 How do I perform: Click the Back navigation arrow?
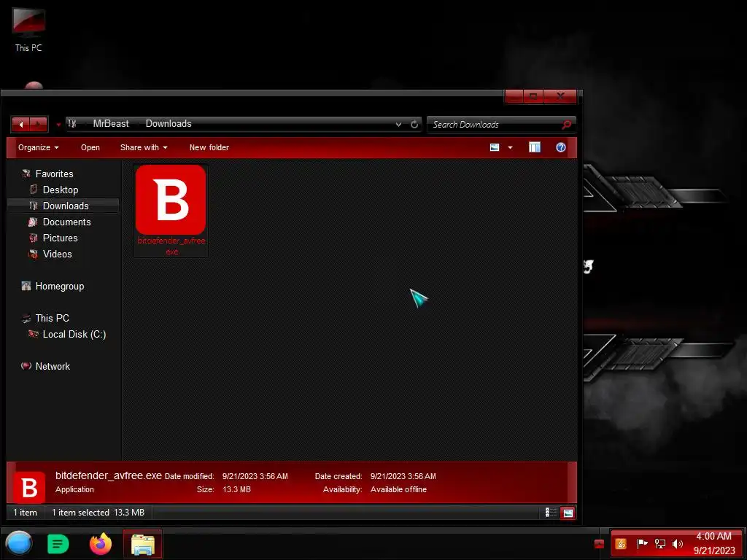(x=21, y=124)
